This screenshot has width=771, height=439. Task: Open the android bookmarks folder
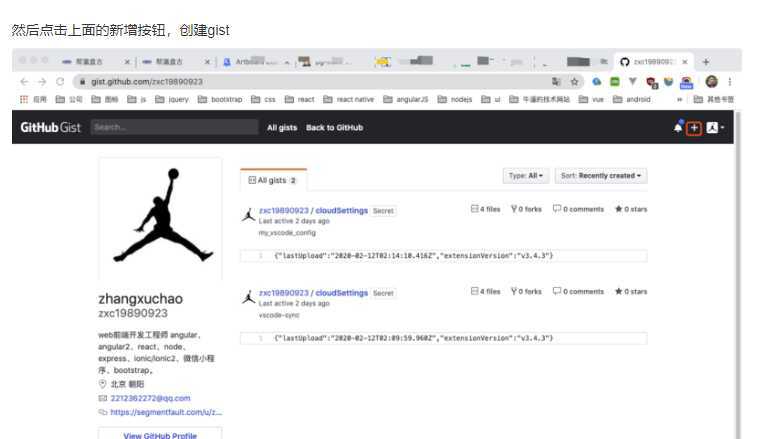[x=632, y=99]
